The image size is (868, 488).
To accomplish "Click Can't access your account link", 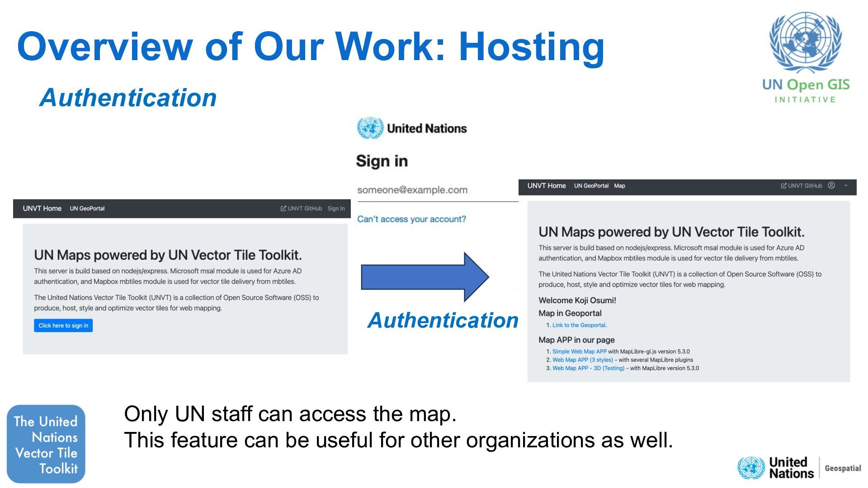I will (411, 219).
